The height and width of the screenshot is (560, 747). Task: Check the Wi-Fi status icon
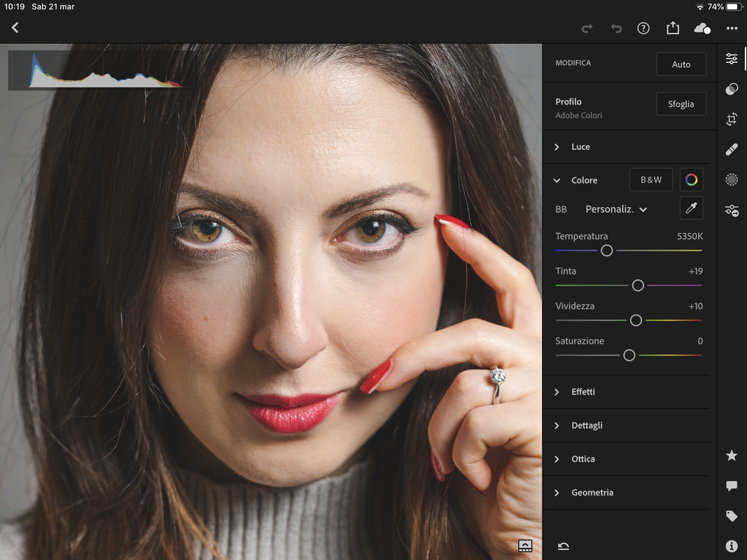[x=700, y=7]
